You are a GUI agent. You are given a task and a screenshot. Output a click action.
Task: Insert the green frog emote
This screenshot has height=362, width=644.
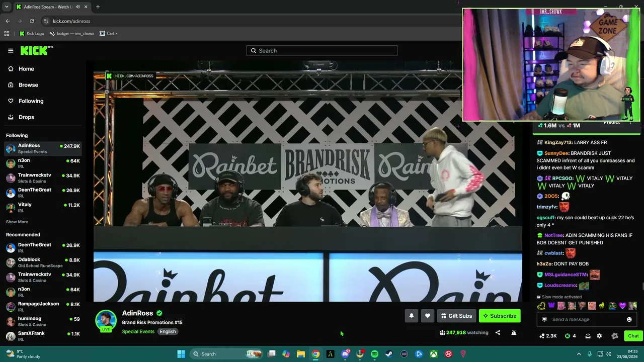pos(612,306)
